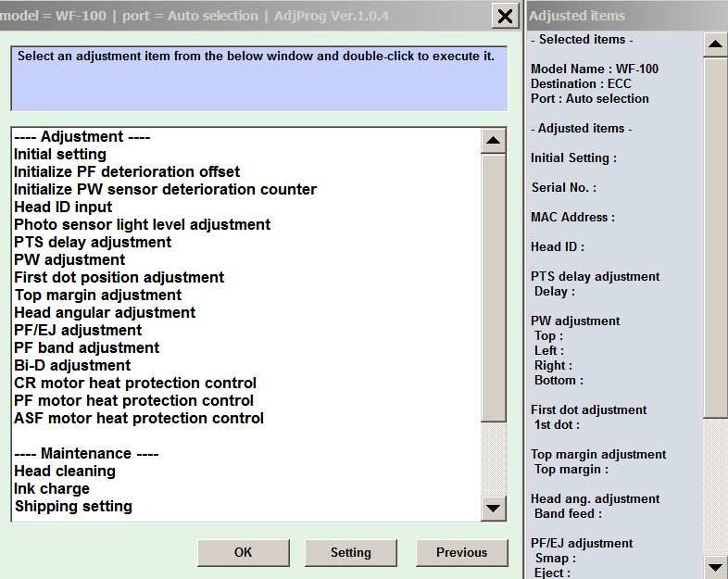Click the OK button

pos(244,552)
